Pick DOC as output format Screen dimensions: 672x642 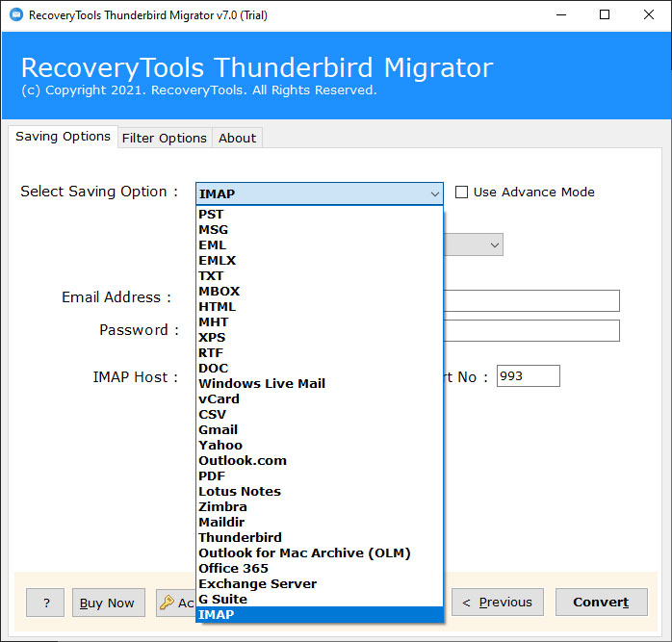(320, 368)
